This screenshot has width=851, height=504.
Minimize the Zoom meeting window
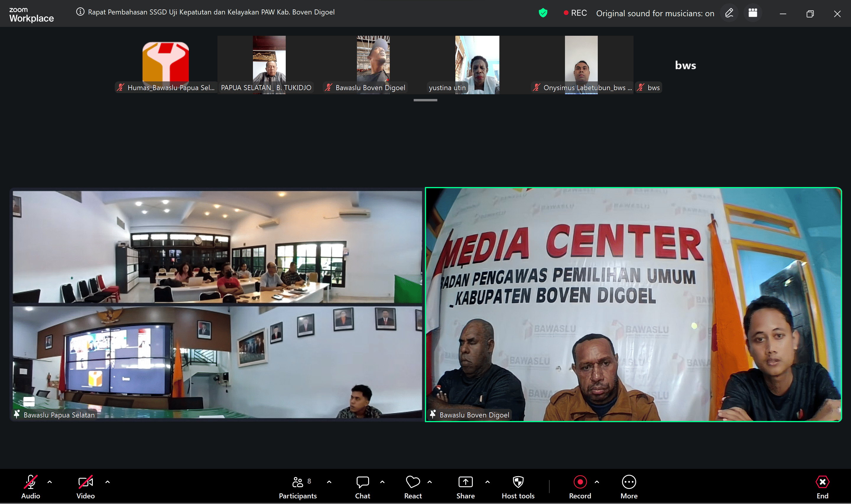[783, 14]
